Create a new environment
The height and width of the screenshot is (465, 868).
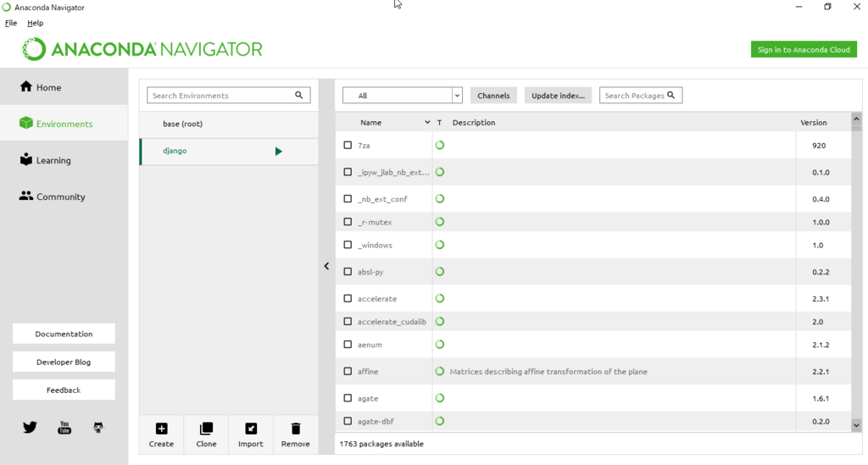(161, 435)
